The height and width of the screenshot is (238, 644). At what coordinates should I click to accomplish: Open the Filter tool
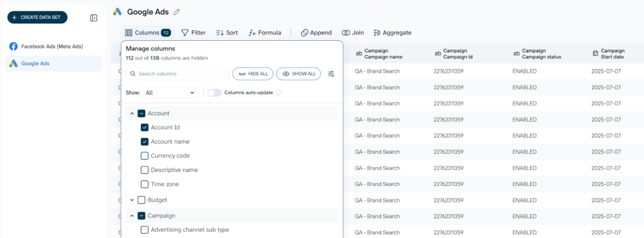(x=194, y=33)
